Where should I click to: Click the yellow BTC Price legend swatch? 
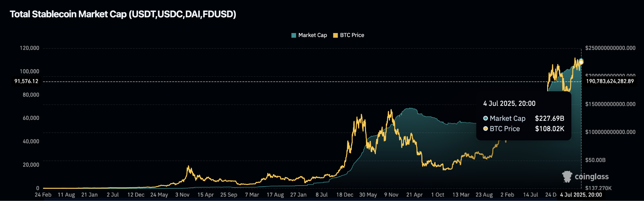(x=336, y=35)
